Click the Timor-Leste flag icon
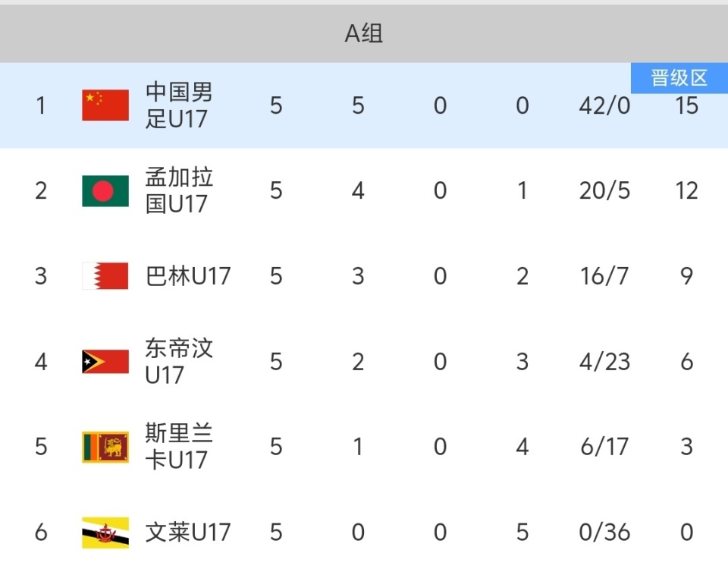The height and width of the screenshot is (575, 728). click(x=105, y=361)
